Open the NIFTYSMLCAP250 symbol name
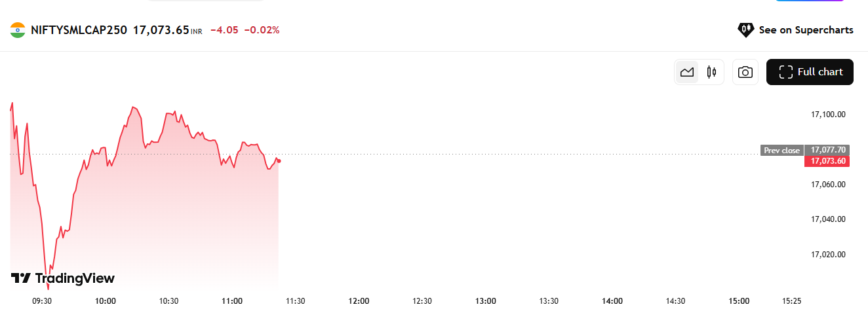Viewport: 868px width, 328px height. (79, 30)
